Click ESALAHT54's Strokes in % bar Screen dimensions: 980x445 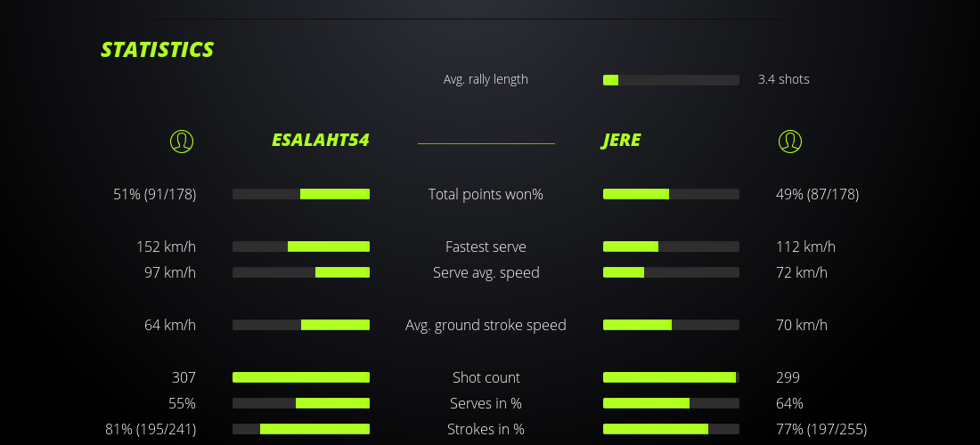click(301, 429)
